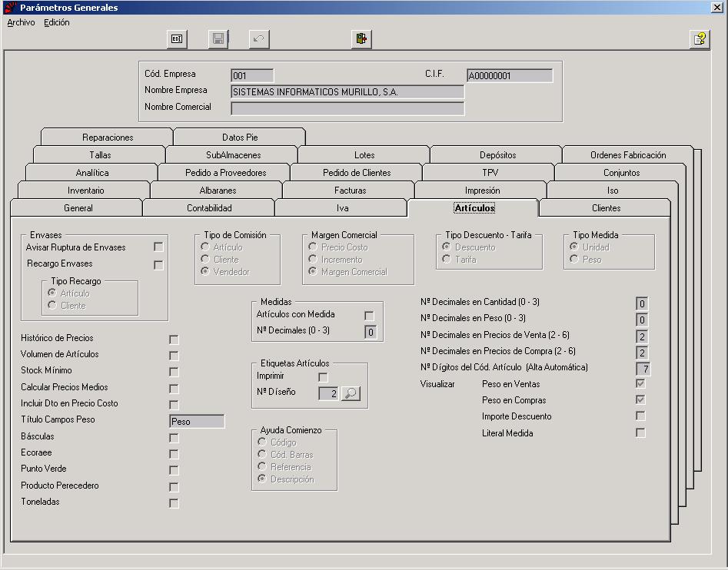Enable Producto Perecedero checkbox
The width and height of the screenshot is (728, 570).
coord(174,487)
